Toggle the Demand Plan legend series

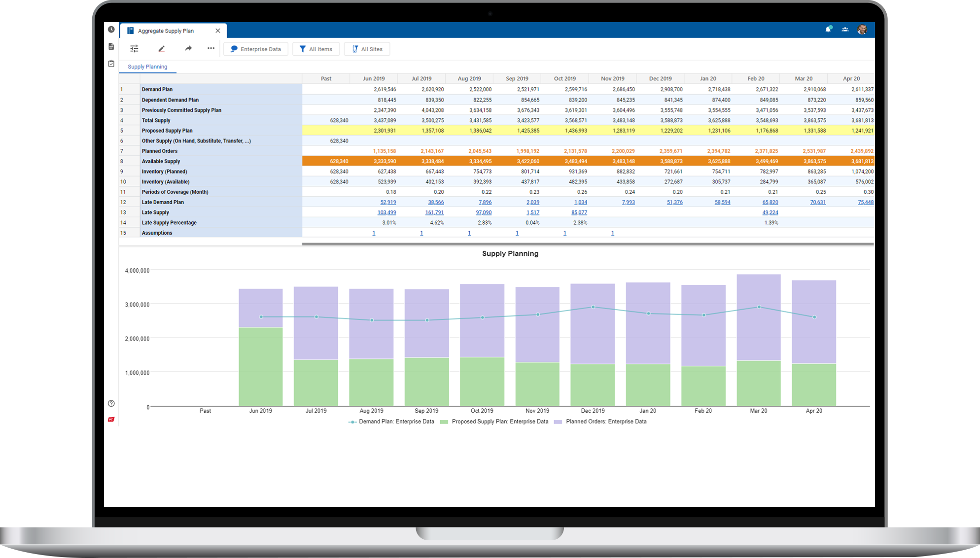tap(392, 421)
